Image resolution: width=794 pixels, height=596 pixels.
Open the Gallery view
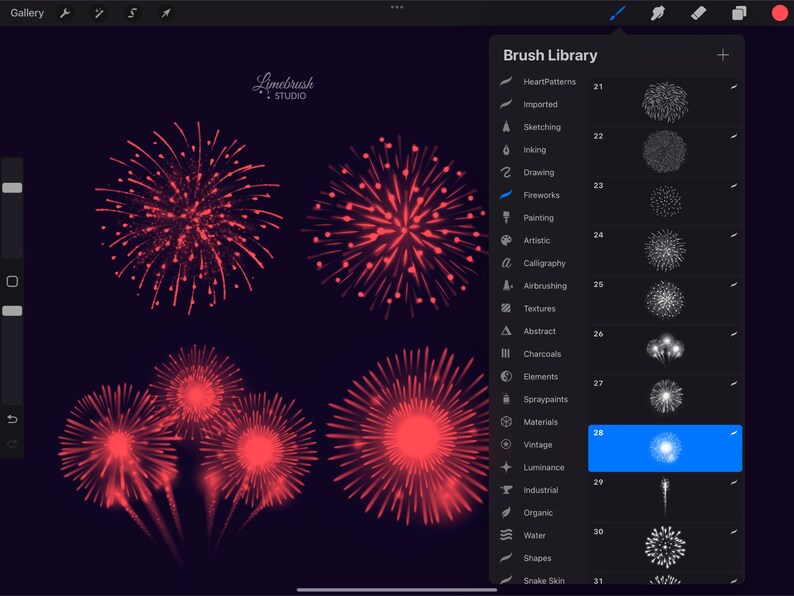pos(27,13)
